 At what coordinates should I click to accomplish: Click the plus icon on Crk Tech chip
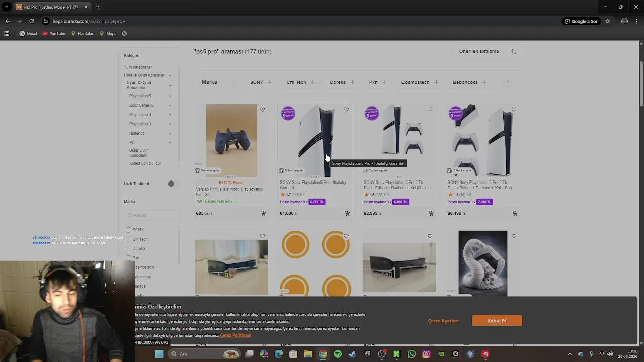313,82
